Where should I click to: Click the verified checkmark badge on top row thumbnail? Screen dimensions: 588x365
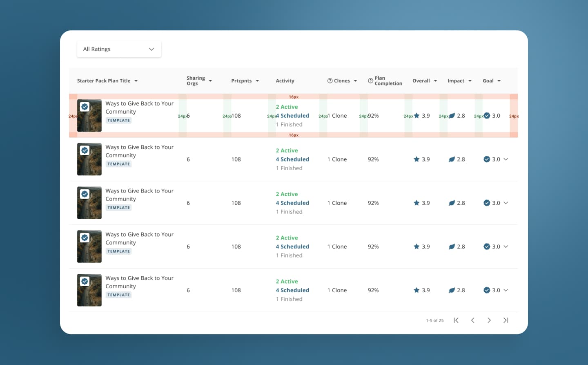(x=85, y=106)
